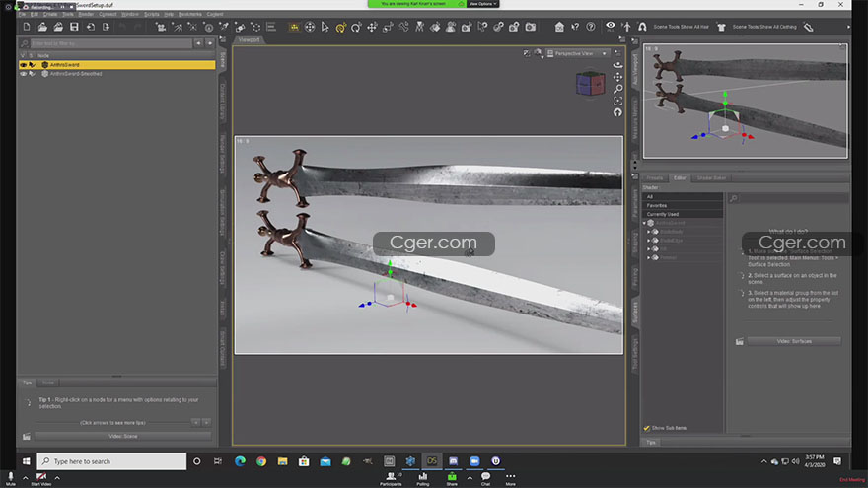Click the Video: Surfaces button
The image size is (868, 488).
coord(794,341)
